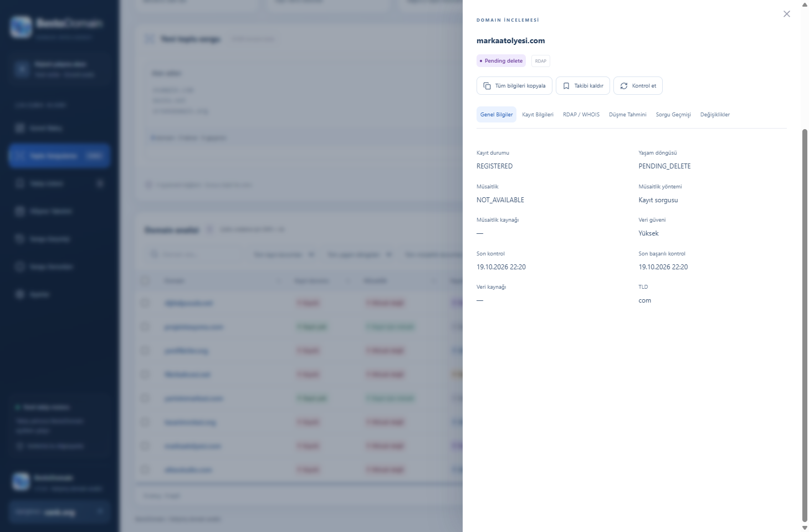Open the RDAP / WHOIS tab
This screenshot has height=532, width=809.
(x=581, y=115)
